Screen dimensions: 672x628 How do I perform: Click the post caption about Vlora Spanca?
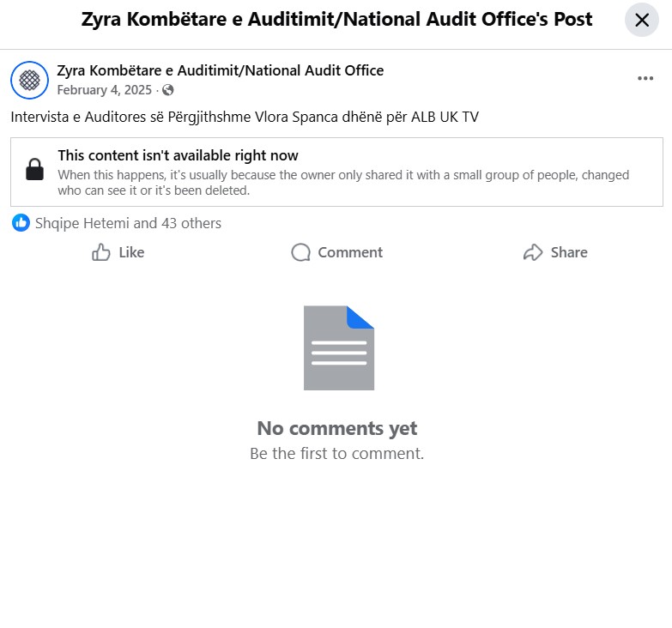click(245, 117)
